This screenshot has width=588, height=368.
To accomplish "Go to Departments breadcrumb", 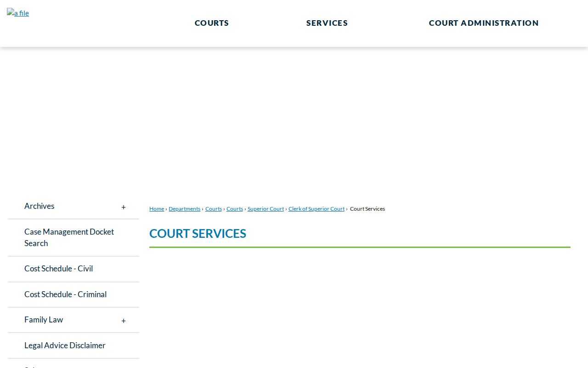I will (x=185, y=209).
